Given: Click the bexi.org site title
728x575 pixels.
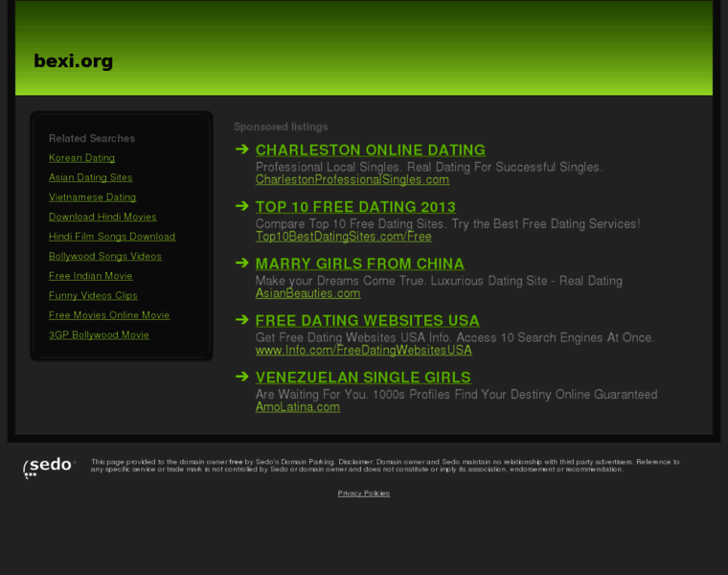Looking at the screenshot, I should pos(74,60).
